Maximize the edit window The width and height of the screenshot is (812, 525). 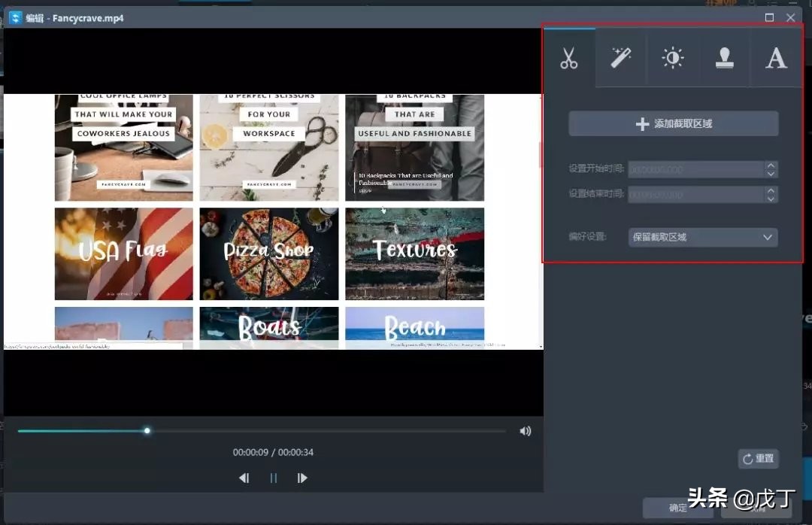(x=770, y=17)
